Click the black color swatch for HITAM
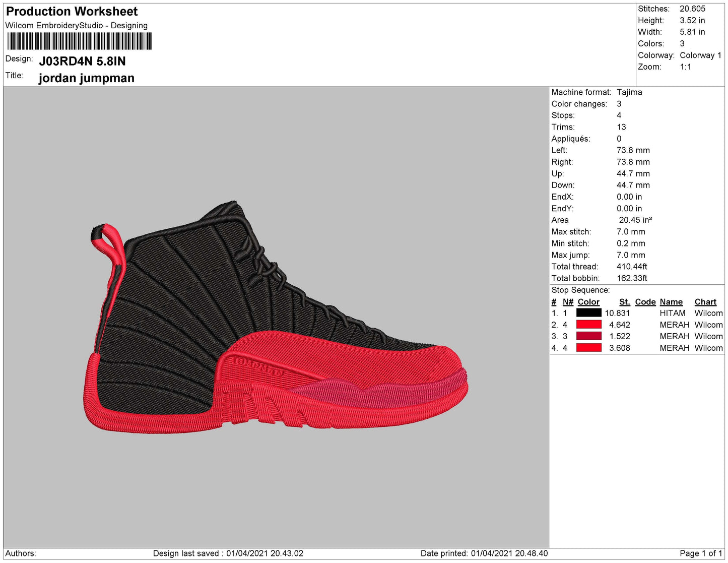 coord(588,313)
